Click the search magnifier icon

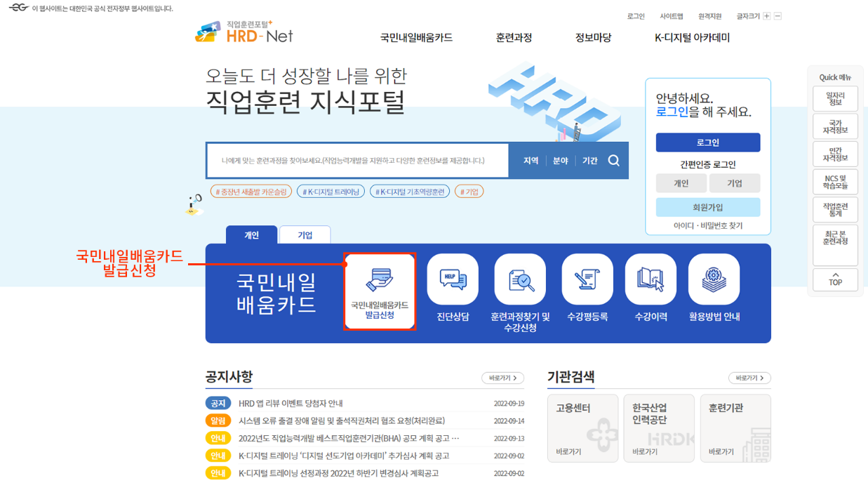tap(614, 160)
